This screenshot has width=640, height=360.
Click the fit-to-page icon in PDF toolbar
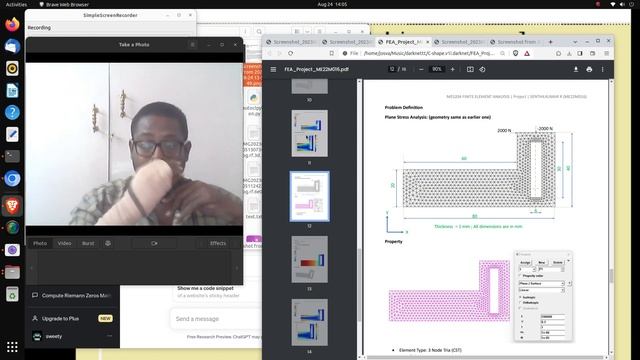pyautogui.click(x=470, y=69)
